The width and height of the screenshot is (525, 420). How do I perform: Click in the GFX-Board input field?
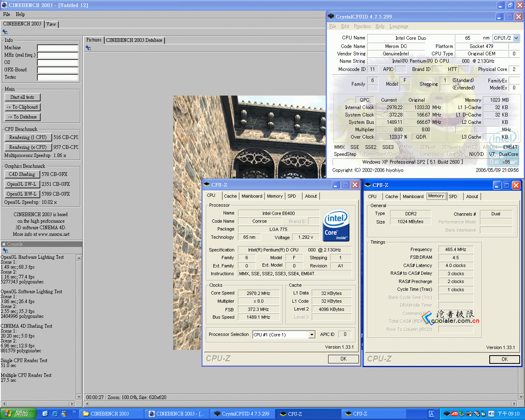click(58, 70)
